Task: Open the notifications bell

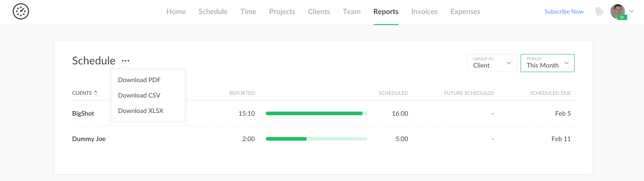Action: [599, 12]
